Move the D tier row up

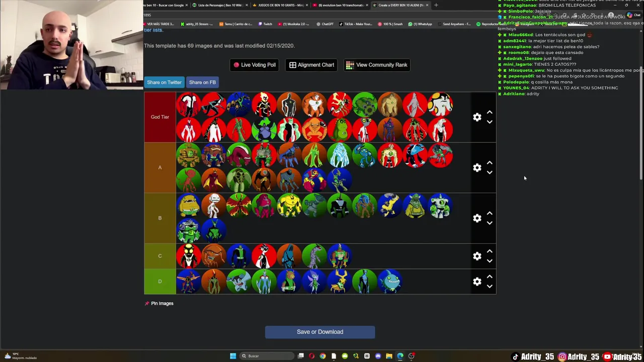point(490,277)
